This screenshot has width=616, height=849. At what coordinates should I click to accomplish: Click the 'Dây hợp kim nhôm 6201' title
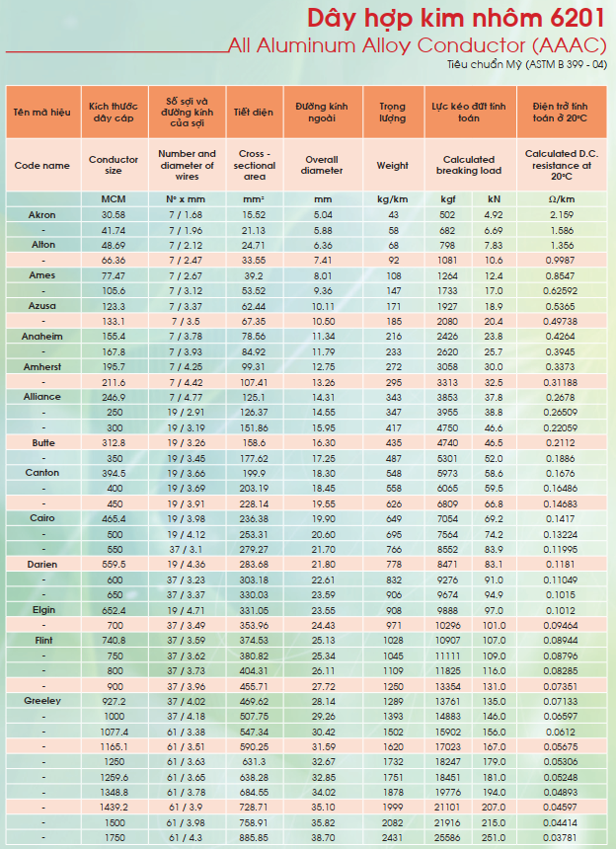[x=456, y=19]
